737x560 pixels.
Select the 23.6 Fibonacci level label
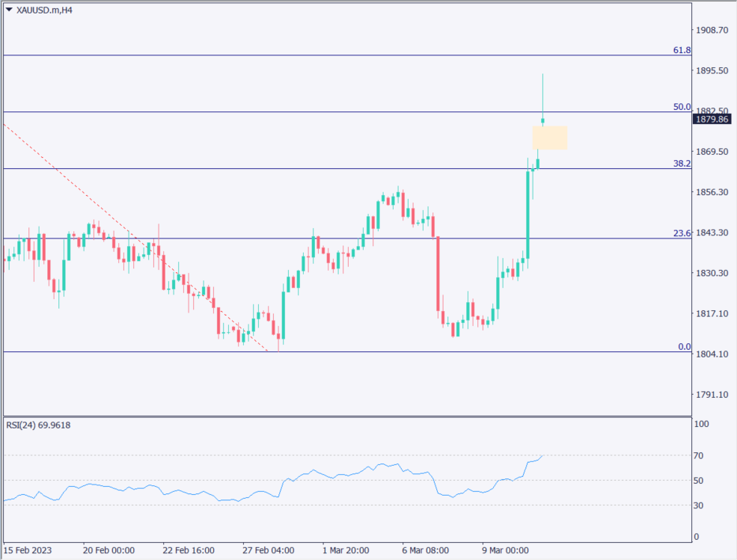[x=682, y=233]
